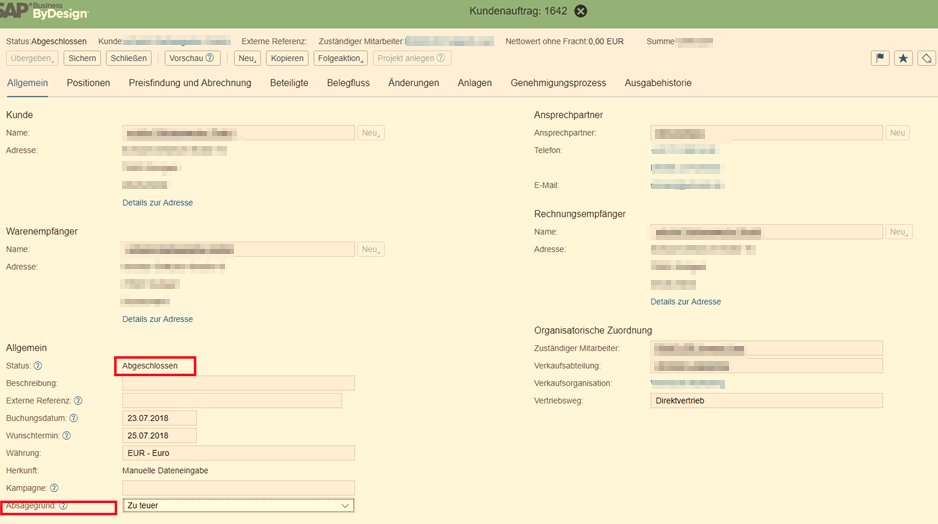Click the flag icon button
The height and width of the screenshot is (524, 938).
[880, 58]
